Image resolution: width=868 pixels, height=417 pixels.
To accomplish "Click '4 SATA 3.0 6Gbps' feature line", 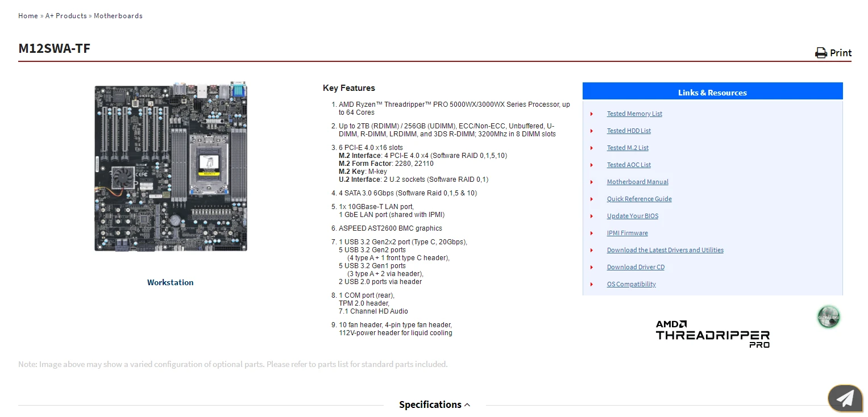I will point(408,193).
